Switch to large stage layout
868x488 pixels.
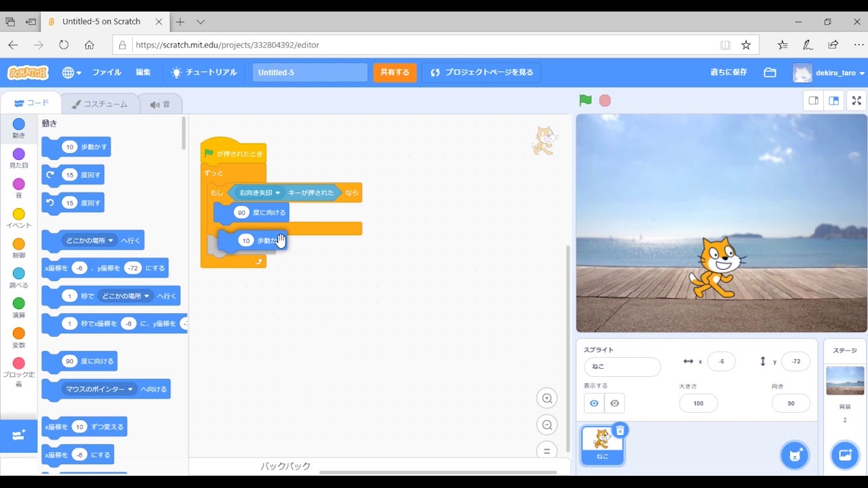click(x=834, y=100)
